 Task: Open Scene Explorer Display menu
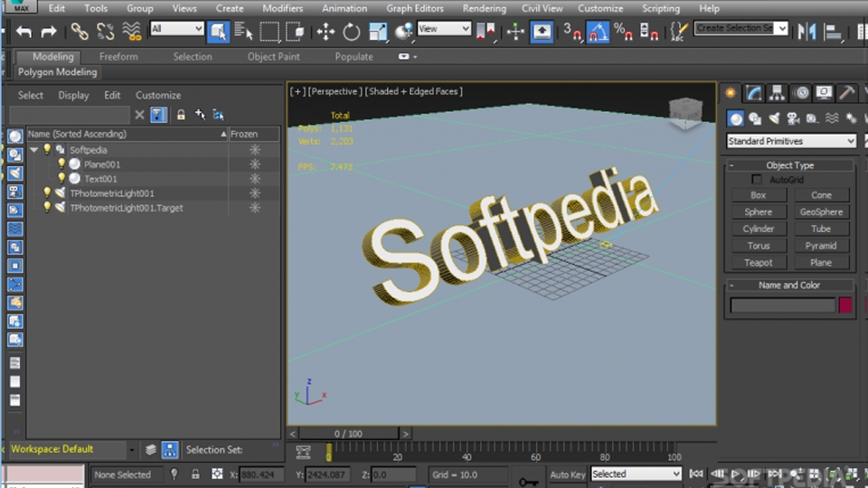click(x=73, y=95)
